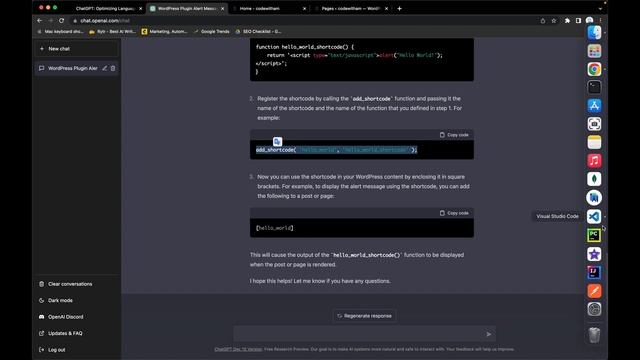Switch to the Pages codewitham WordPress tab

(351, 8)
